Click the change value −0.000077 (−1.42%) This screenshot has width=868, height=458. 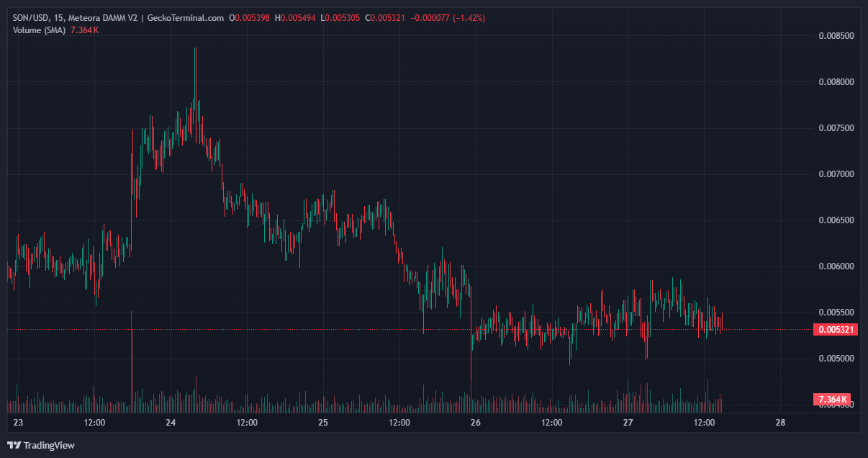(448, 18)
